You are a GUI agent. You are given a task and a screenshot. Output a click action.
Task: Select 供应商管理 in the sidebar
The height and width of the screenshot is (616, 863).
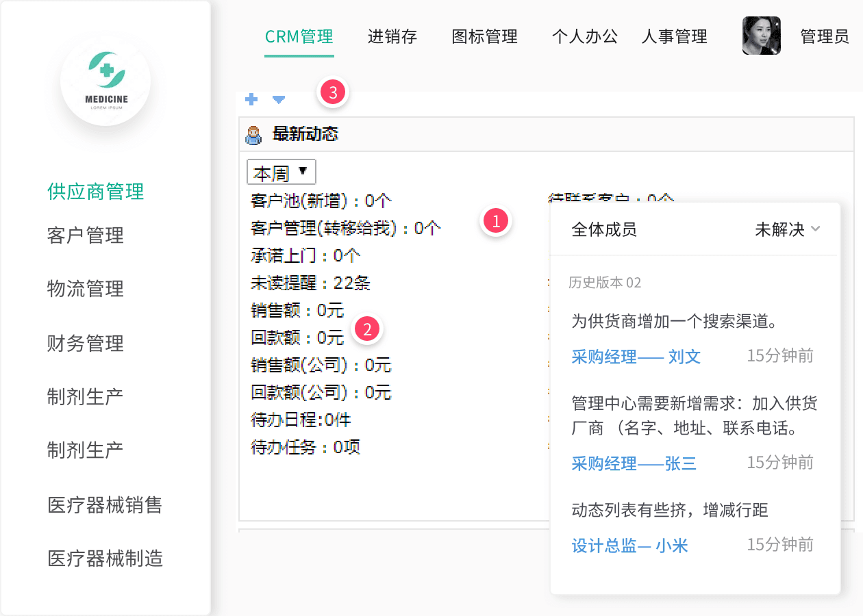(96, 191)
